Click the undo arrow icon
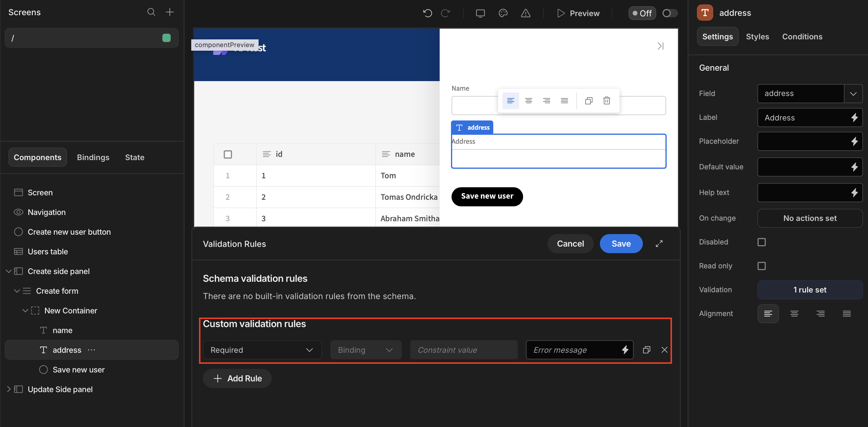Screen dimensions: 868x427 tap(427, 13)
